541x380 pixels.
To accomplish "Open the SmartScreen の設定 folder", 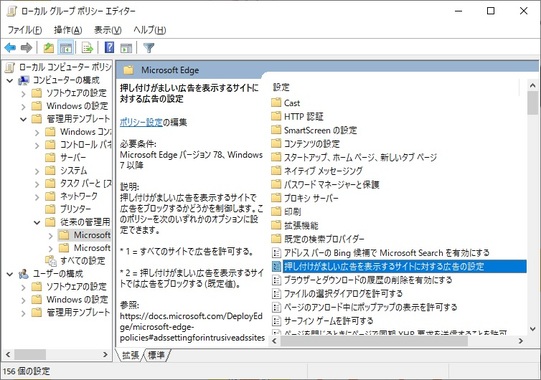I will click(314, 130).
